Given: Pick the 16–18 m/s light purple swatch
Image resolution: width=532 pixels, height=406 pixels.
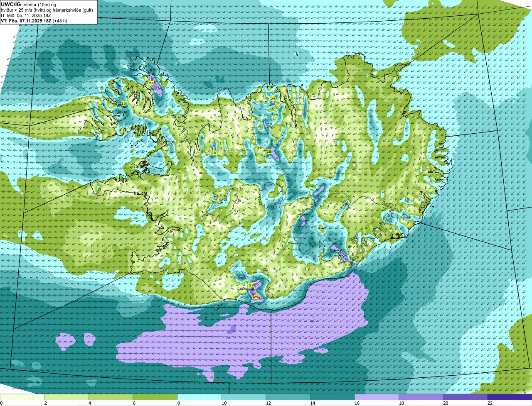Looking at the screenshot, I should click(x=377, y=397).
